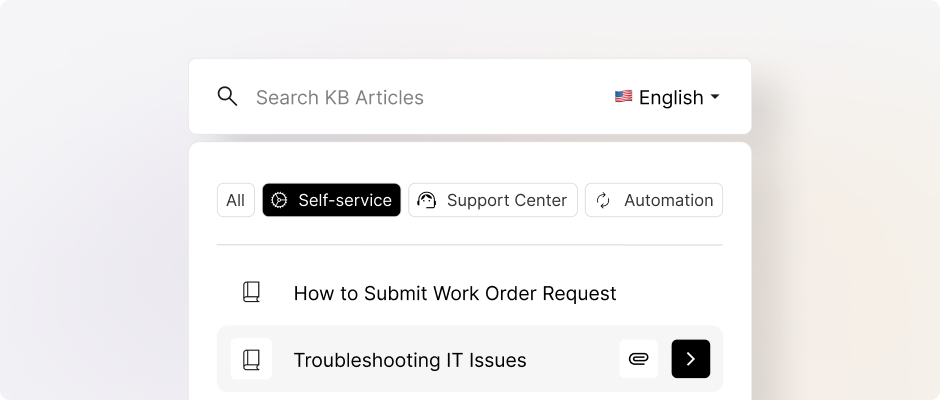Click the Automation cycle arrows icon
Image resolution: width=940 pixels, height=400 pixels.
pyautogui.click(x=603, y=200)
